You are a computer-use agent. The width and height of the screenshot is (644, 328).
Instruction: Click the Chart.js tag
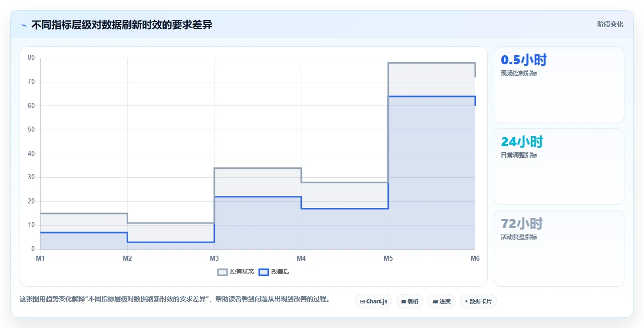[x=374, y=301]
